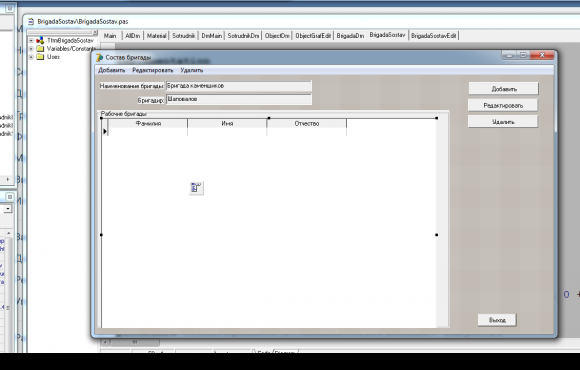This screenshot has width=580, height=370.
Task: Click the Добавить button on right
Action: (x=503, y=89)
